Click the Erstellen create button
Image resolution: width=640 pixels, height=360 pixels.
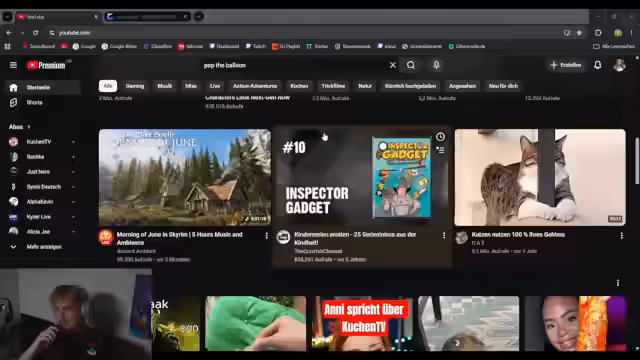click(566, 65)
